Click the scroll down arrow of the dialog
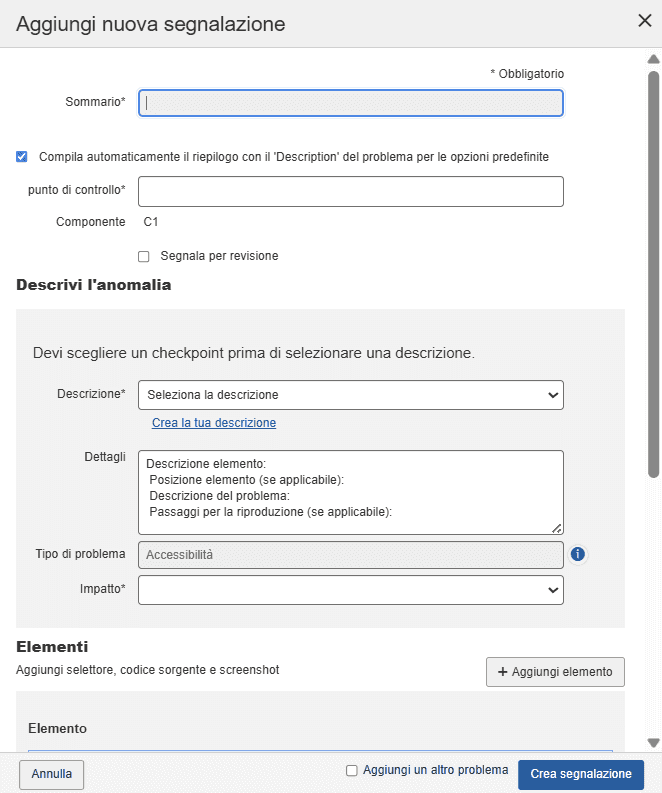The image size is (662, 793). point(653,743)
